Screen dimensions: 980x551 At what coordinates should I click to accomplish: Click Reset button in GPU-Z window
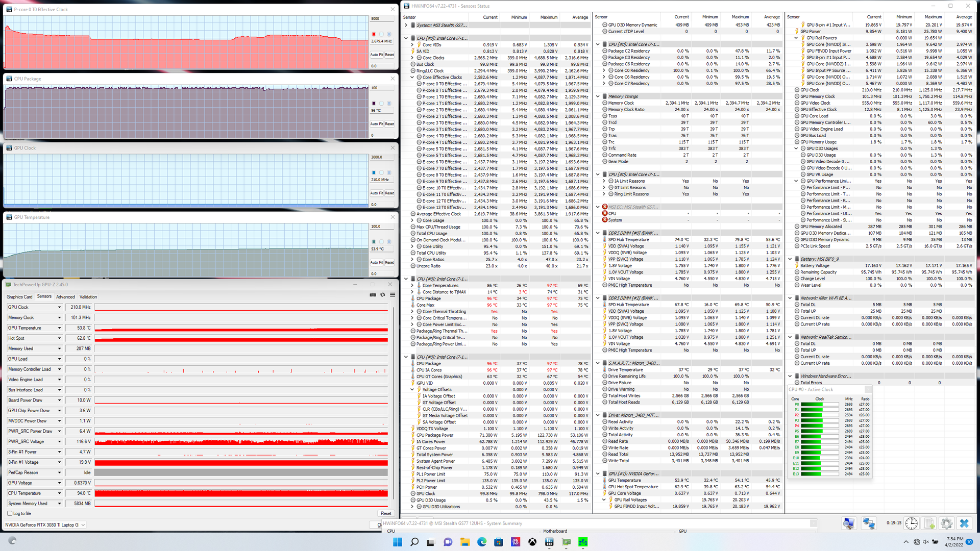pyautogui.click(x=386, y=514)
